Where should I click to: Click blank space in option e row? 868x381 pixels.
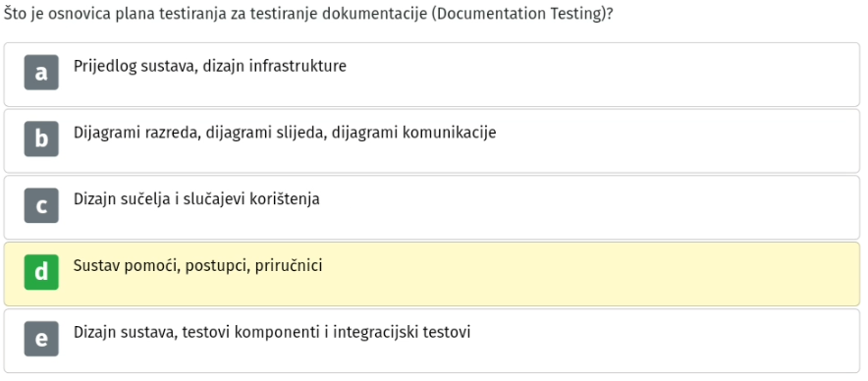[665, 341]
